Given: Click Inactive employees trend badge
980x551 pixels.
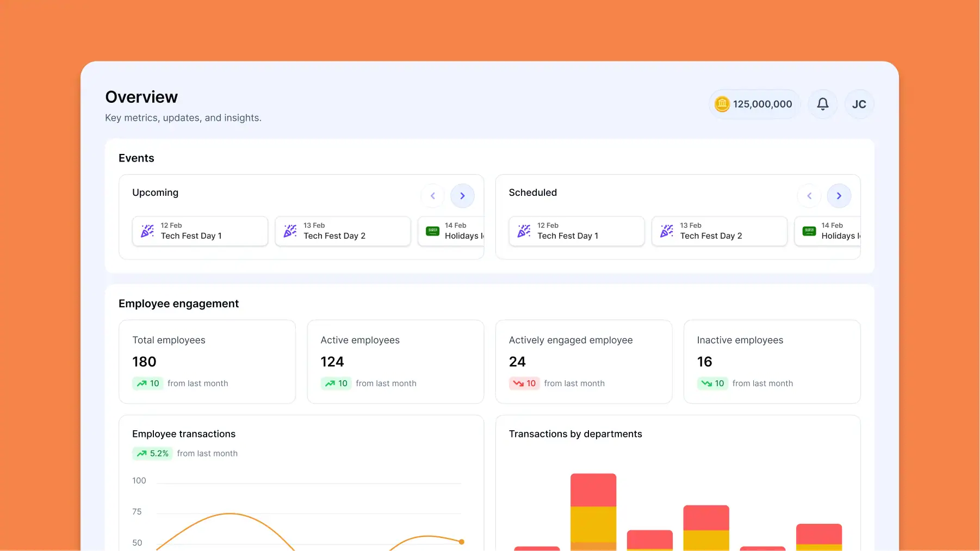Looking at the screenshot, I should click(712, 383).
